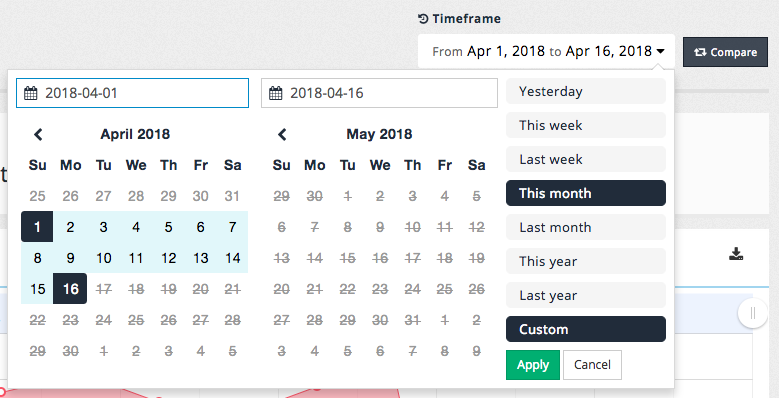Select April 10 in the calendar
Screen dimensions: 779x398
tap(103, 258)
